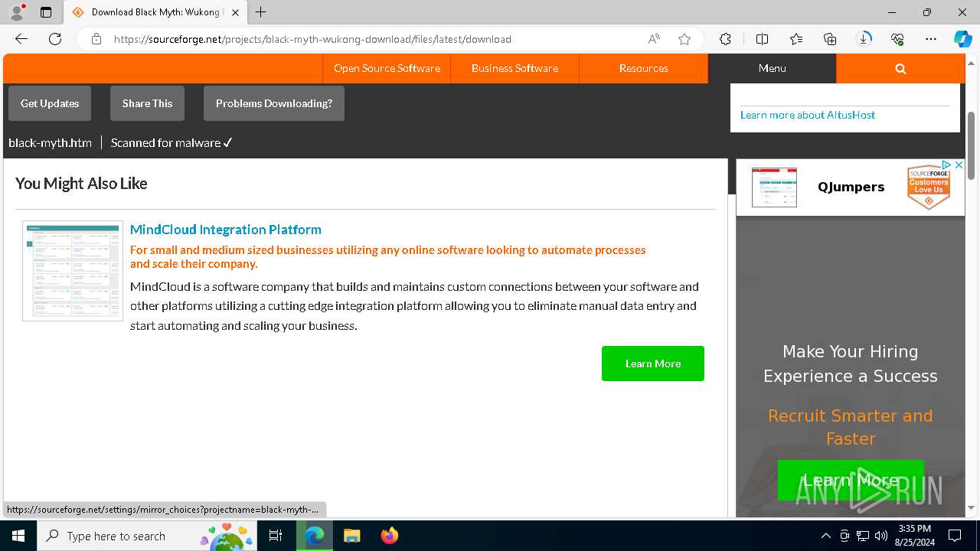Click the Read aloud icon
980x551 pixels.
tap(654, 39)
